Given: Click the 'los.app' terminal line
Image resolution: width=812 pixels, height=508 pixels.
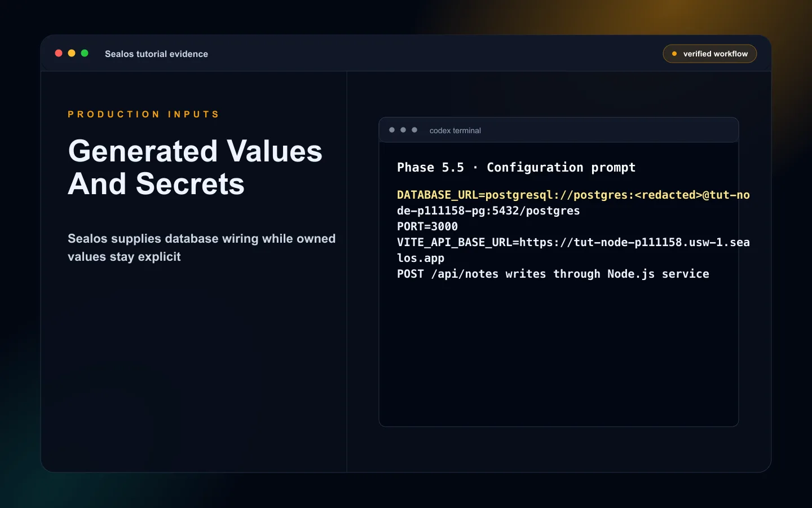Looking at the screenshot, I should click(421, 258).
